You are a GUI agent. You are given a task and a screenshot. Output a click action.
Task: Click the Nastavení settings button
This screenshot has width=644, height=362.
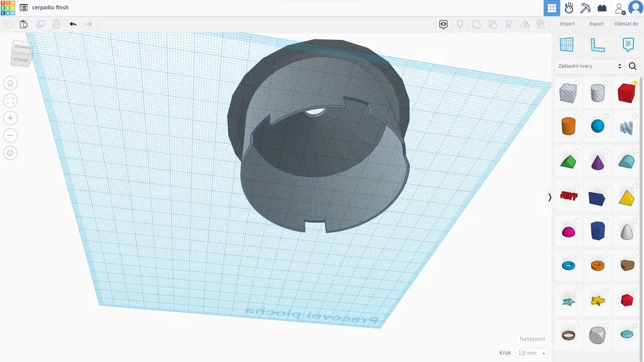click(532, 339)
